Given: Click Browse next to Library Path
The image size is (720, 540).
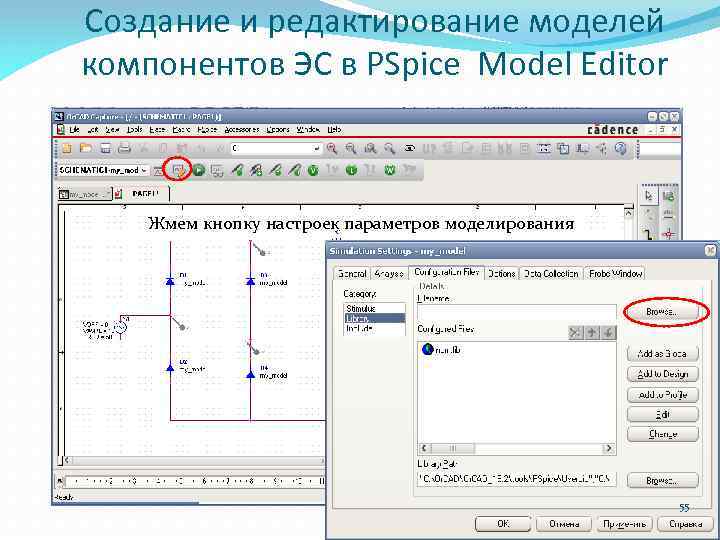Looking at the screenshot, I should (x=662, y=481).
